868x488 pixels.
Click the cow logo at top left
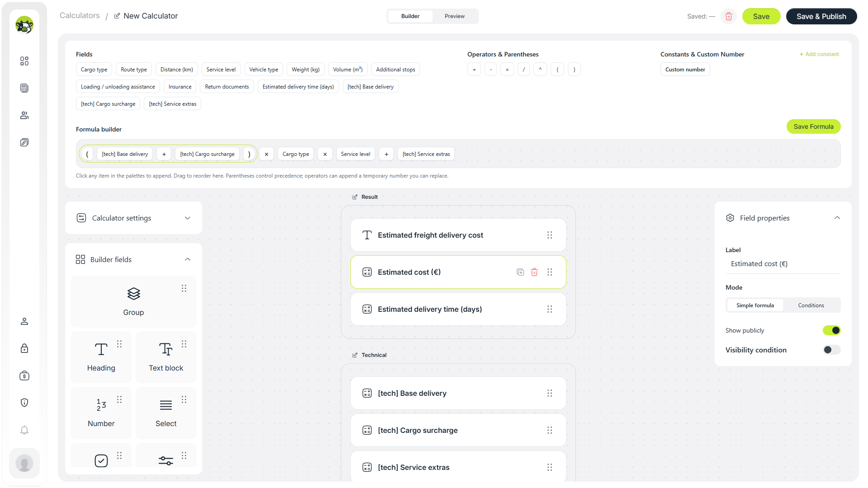(x=24, y=25)
